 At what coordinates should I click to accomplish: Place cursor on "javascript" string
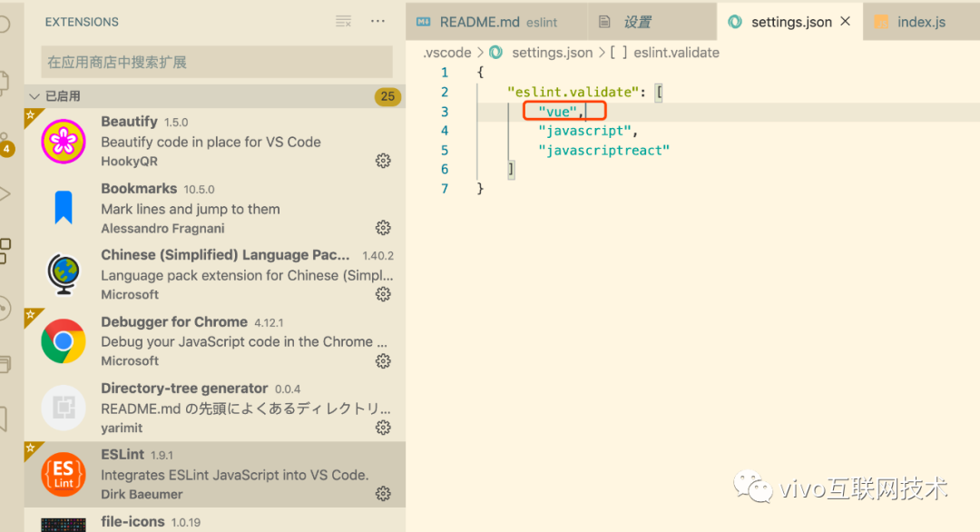pyautogui.click(x=584, y=131)
